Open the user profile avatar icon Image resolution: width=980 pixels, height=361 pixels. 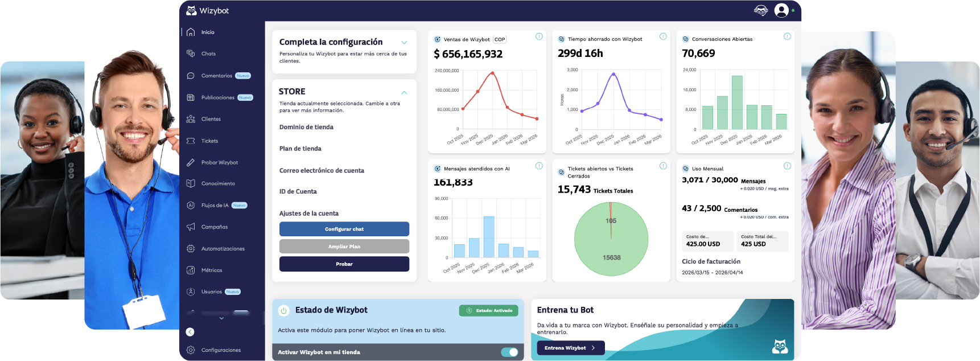(x=781, y=10)
